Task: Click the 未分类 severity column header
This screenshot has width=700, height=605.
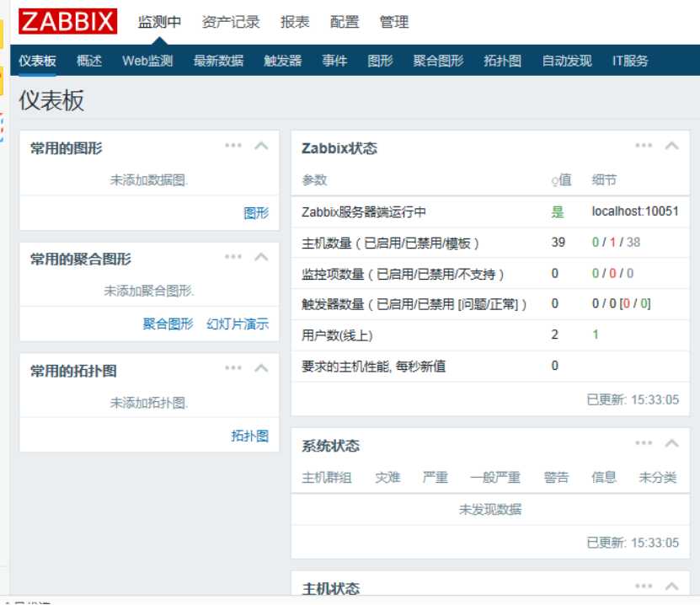Action: click(658, 477)
